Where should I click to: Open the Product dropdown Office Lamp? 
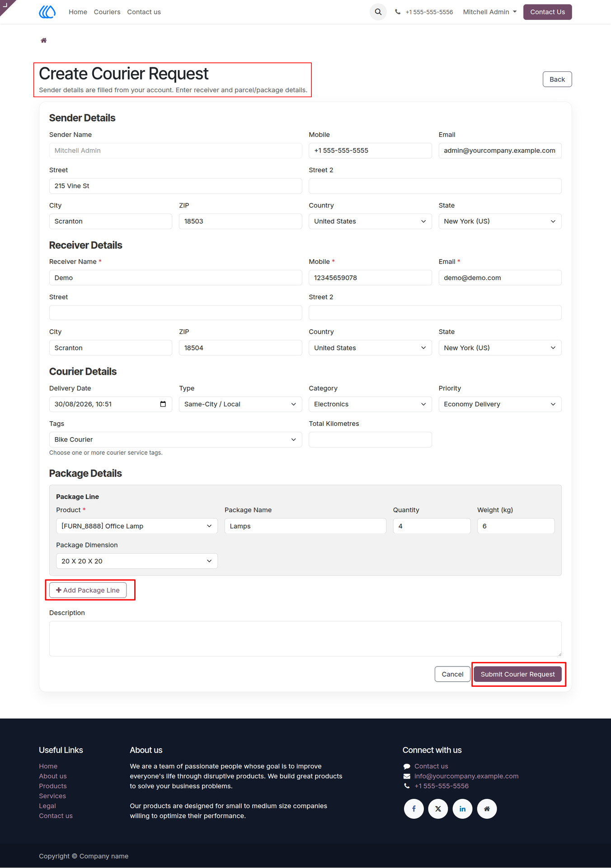click(137, 526)
